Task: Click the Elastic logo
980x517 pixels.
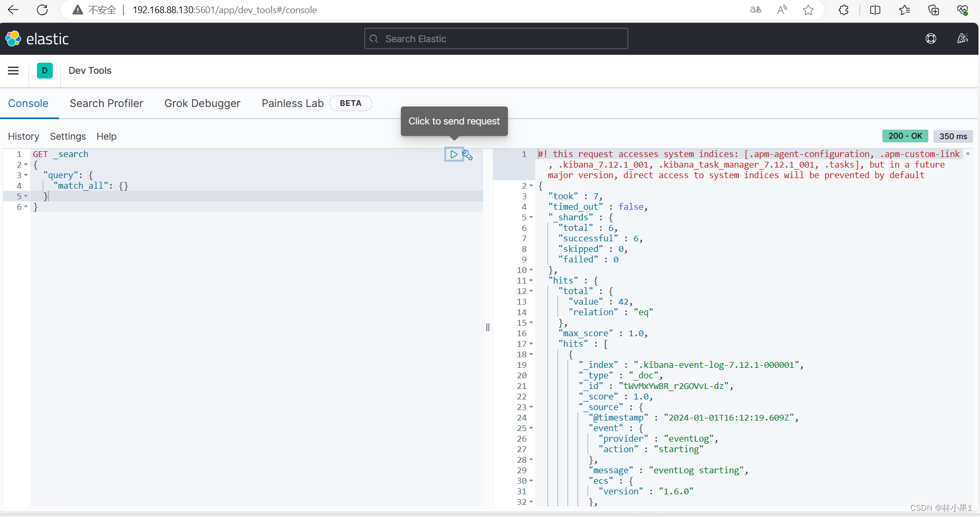Action: pyautogui.click(x=37, y=38)
